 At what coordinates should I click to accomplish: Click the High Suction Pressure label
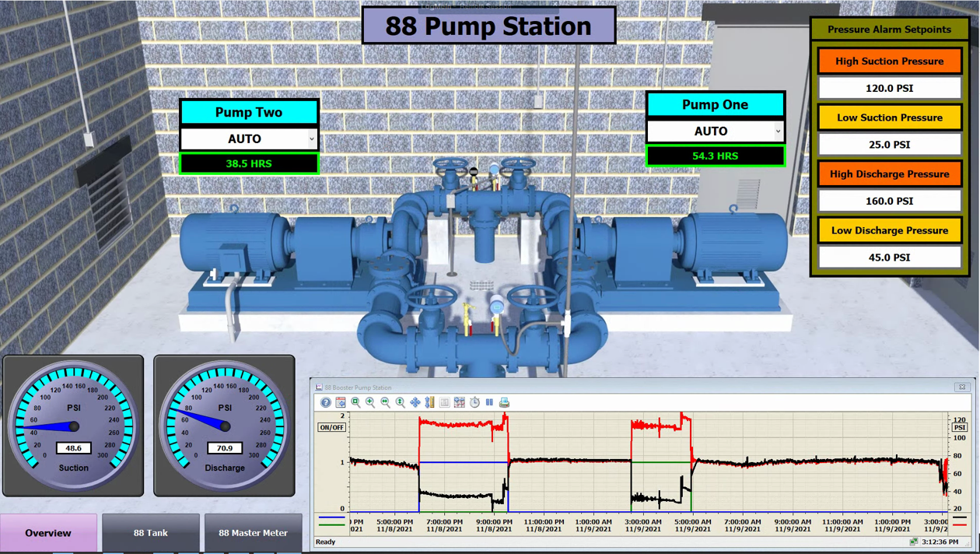(889, 61)
